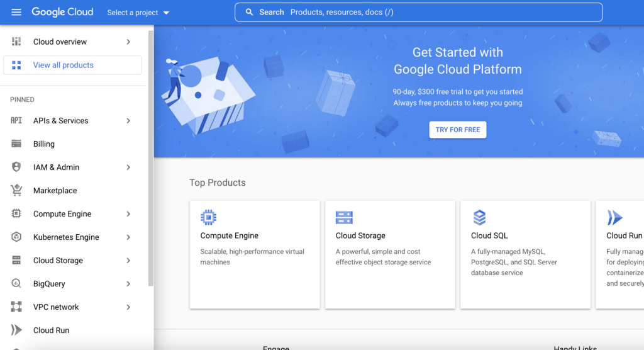Expand the Cloud overview submenu arrow
The height and width of the screenshot is (350, 644).
(x=128, y=42)
